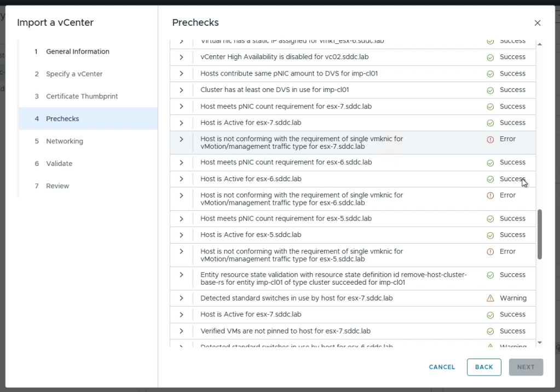Screen dimensions: 560x392
Task: Open the Certificate Thumbprint step
Action: 82,96
